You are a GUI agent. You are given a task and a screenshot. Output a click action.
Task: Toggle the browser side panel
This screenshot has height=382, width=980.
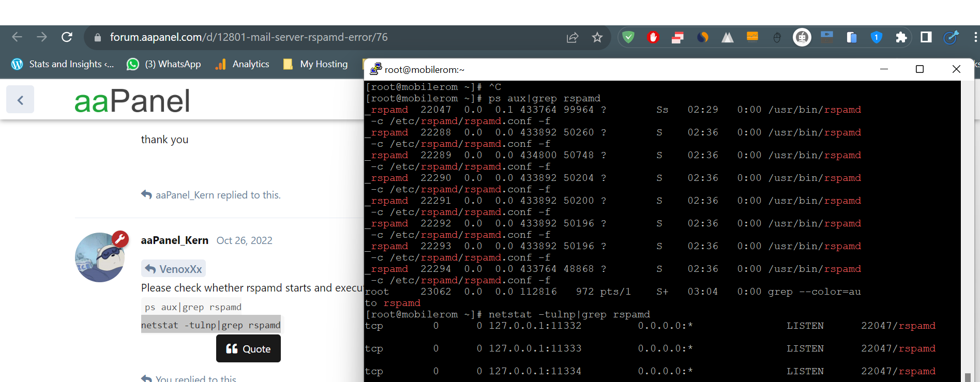click(x=926, y=37)
